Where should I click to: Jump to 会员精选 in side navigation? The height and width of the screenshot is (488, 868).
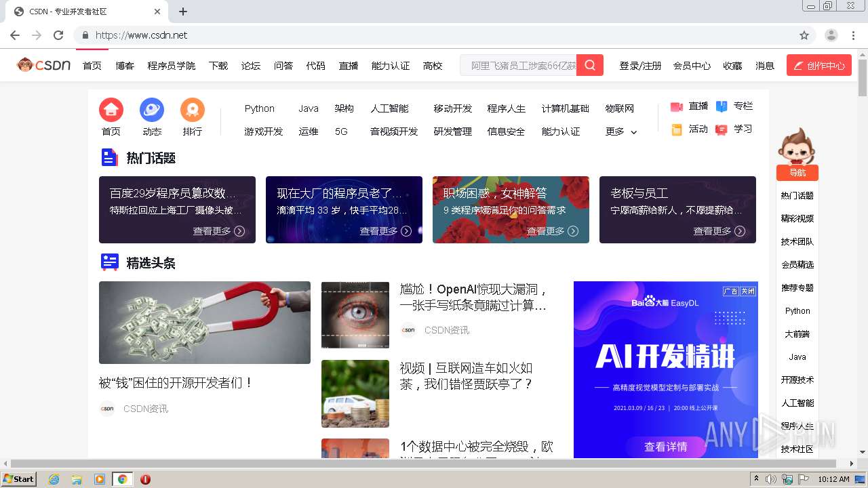pyautogui.click(x=797, y=264)
